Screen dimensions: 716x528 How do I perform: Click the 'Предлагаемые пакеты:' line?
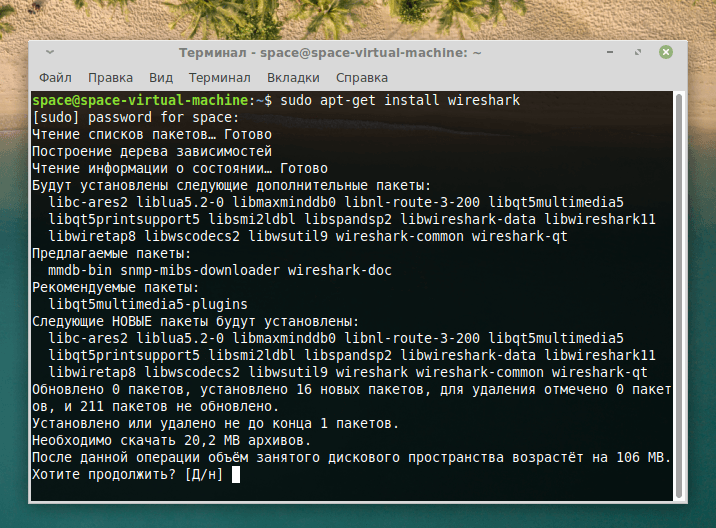click(x=111, y=253)
